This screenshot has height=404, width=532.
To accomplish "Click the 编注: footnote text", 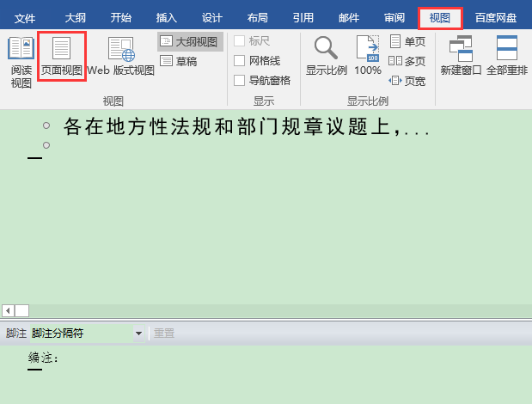I will pyautogui.click(x=44, y=358).
